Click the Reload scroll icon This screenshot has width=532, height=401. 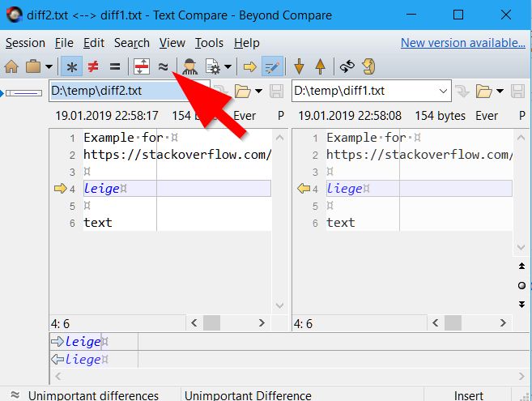coord(368,66)
